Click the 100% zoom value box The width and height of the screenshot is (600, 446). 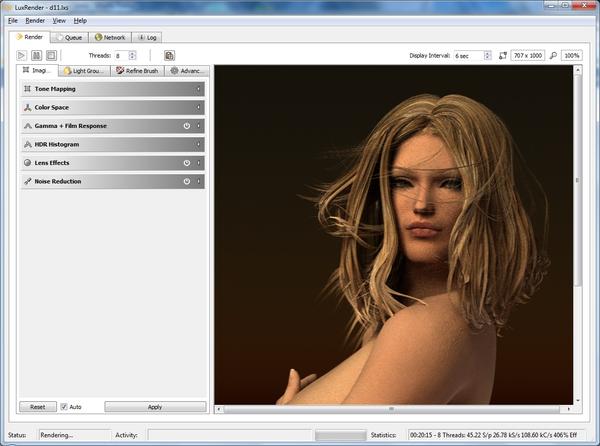click(x=572, y=55)
